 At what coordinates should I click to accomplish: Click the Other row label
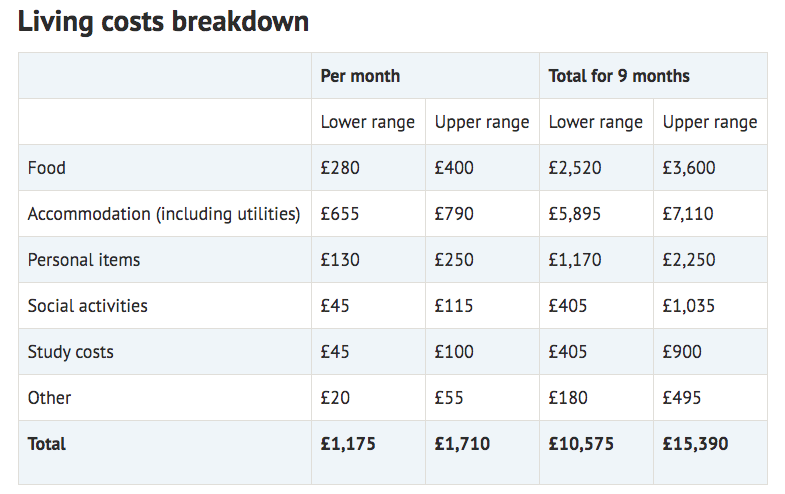[49, 398]
